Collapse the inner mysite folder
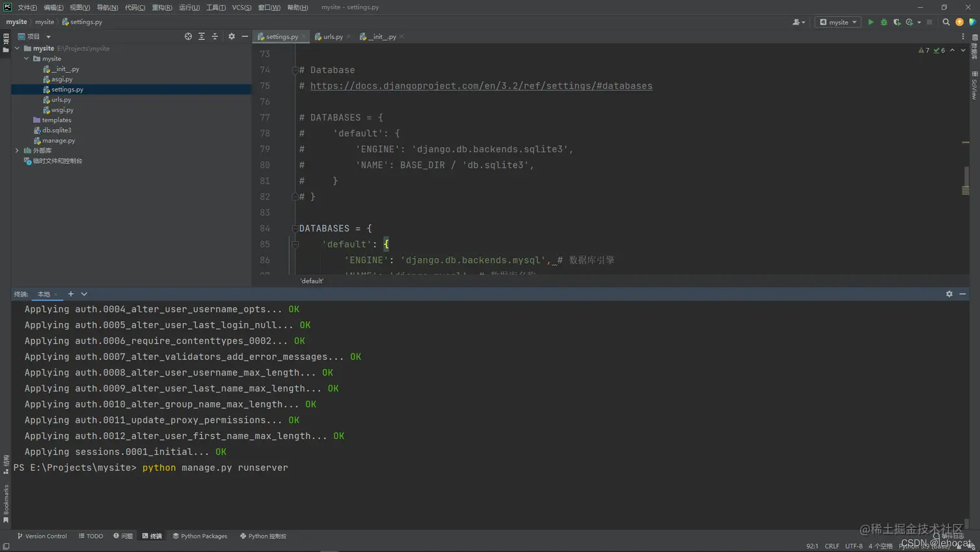 click(27, 58)
